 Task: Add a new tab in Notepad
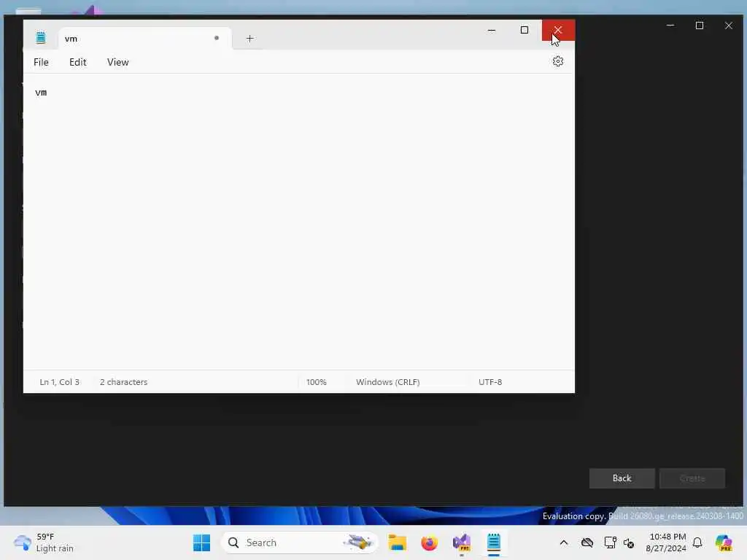pos(249,39)
